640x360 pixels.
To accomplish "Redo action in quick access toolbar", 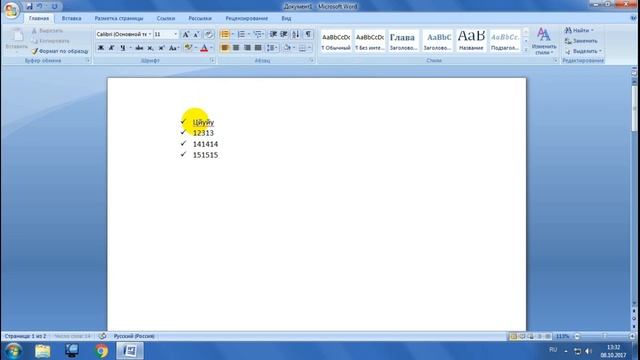I will (x=54, y=7).
